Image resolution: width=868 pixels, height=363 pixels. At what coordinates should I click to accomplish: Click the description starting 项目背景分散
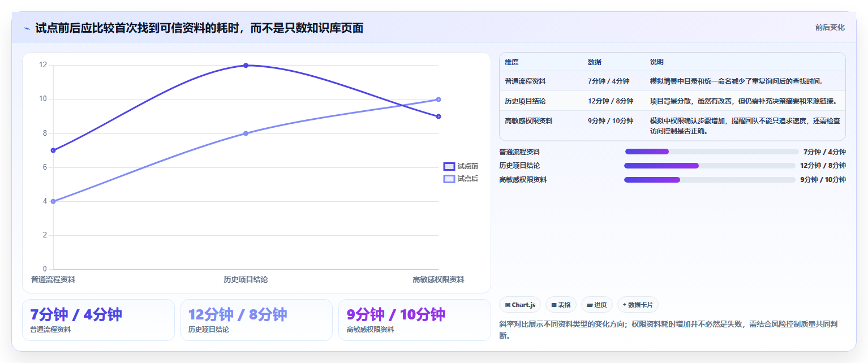(x=744, y=101)
